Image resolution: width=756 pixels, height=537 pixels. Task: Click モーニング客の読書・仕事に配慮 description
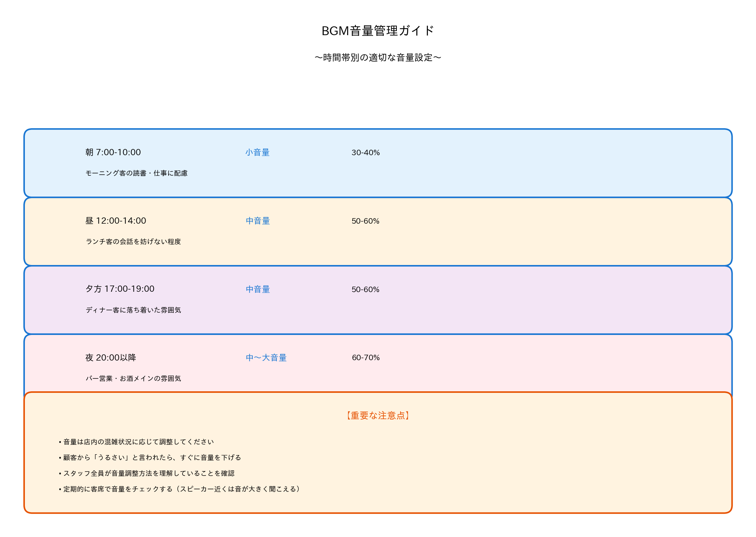(138, 174)
